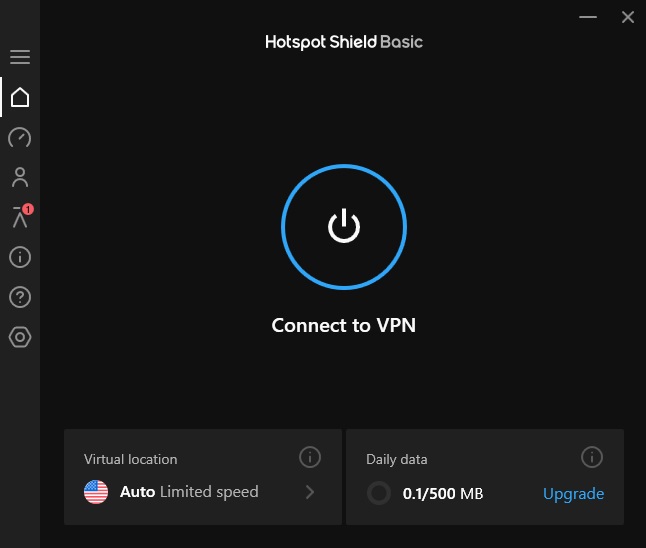Open the Help question mark icon
This screenshot has height=548, width=646.
click(20, 297)
